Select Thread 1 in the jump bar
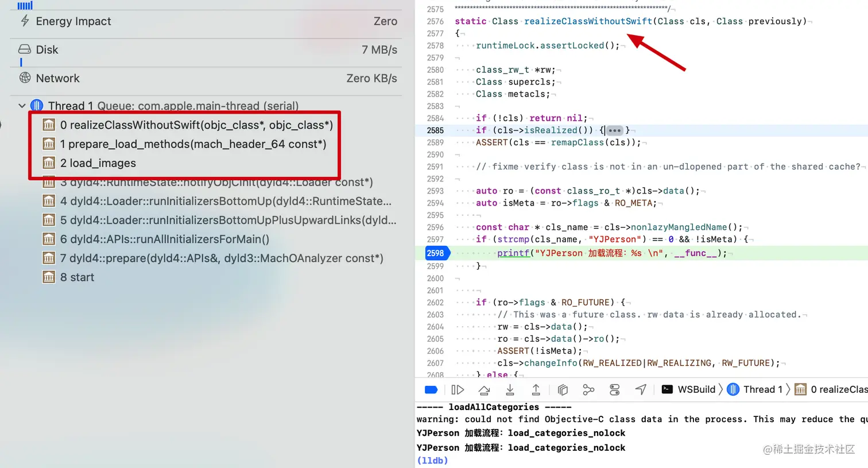 tap(764, 389)
